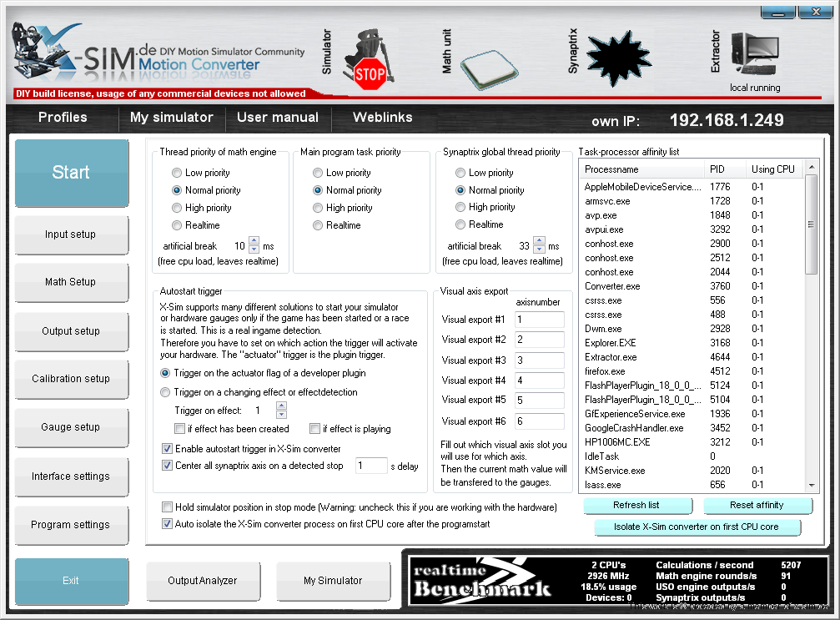The image size is (840, 620).
Task: Increase math engine artificial break value
Action: (x=254, y=242)
